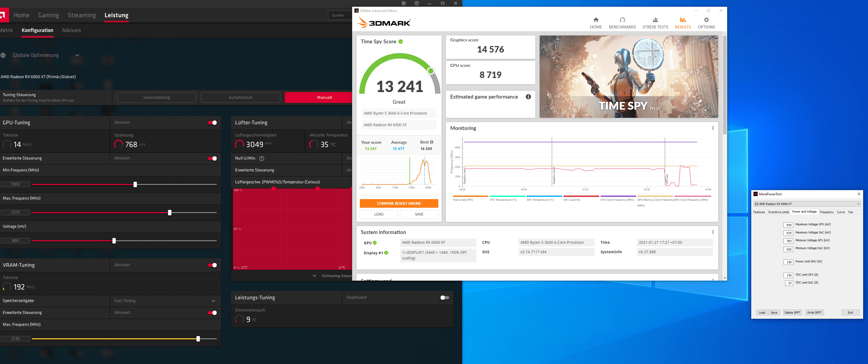Open 3DMark STRESS TESTS section

655,23
